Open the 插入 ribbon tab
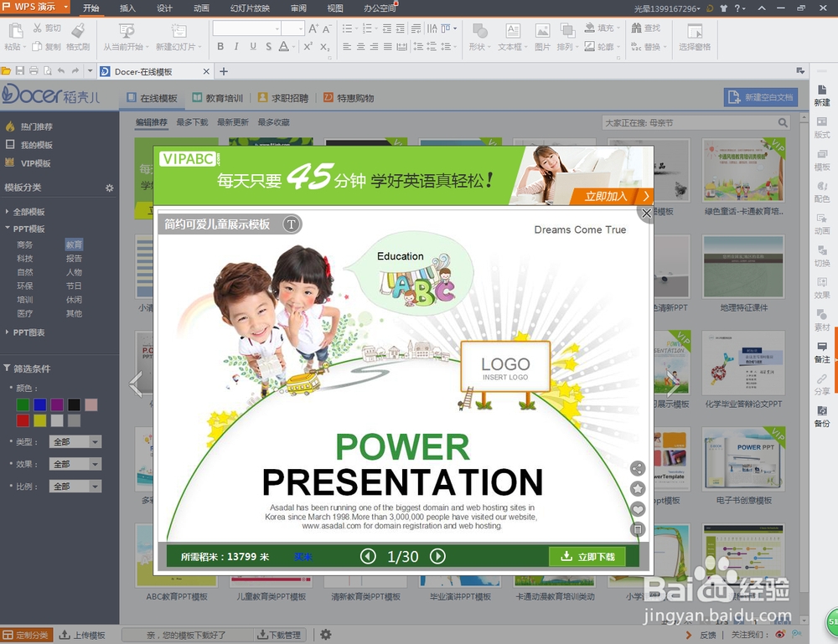The image size is (838, 644). point(127,8)
